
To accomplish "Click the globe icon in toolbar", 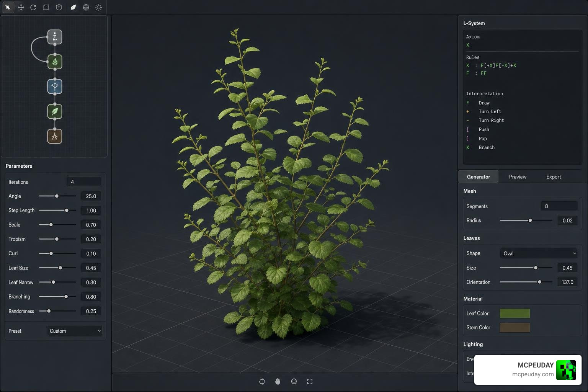I will 86,7.
